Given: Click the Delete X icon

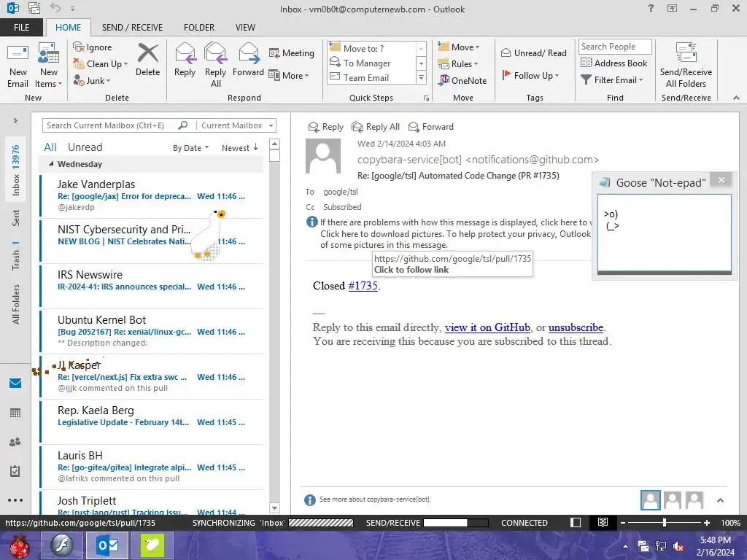Looking at the screenshot, I should pos(147,52).
